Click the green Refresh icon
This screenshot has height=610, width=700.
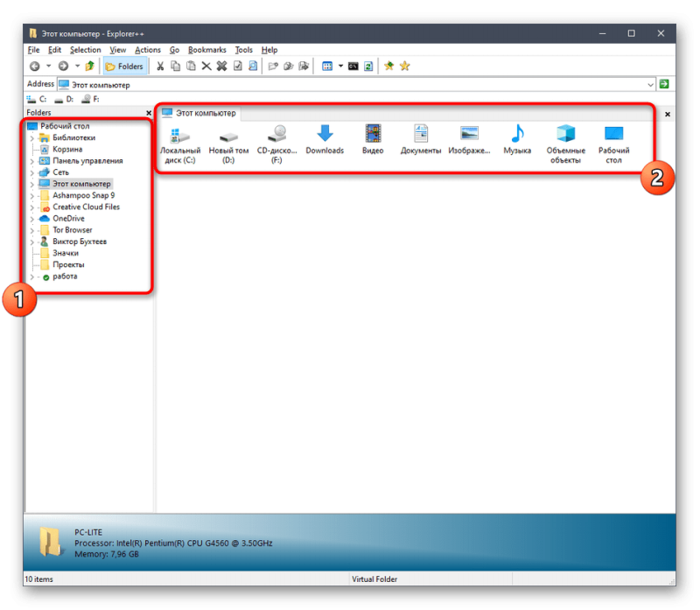(x=368, y=67)
